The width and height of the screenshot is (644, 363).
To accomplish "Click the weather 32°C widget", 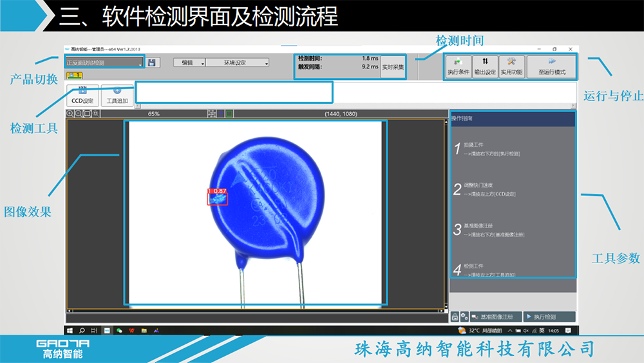I will [x=480, y=331].
